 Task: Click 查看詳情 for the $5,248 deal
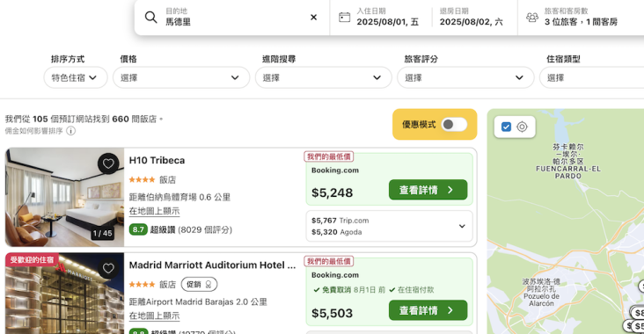(428, 190)
